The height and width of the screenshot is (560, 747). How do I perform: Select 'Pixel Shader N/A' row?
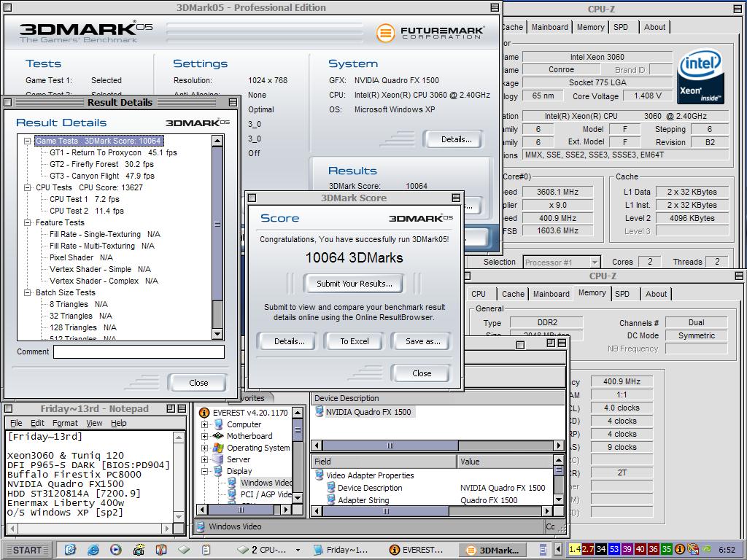point(81,257)
